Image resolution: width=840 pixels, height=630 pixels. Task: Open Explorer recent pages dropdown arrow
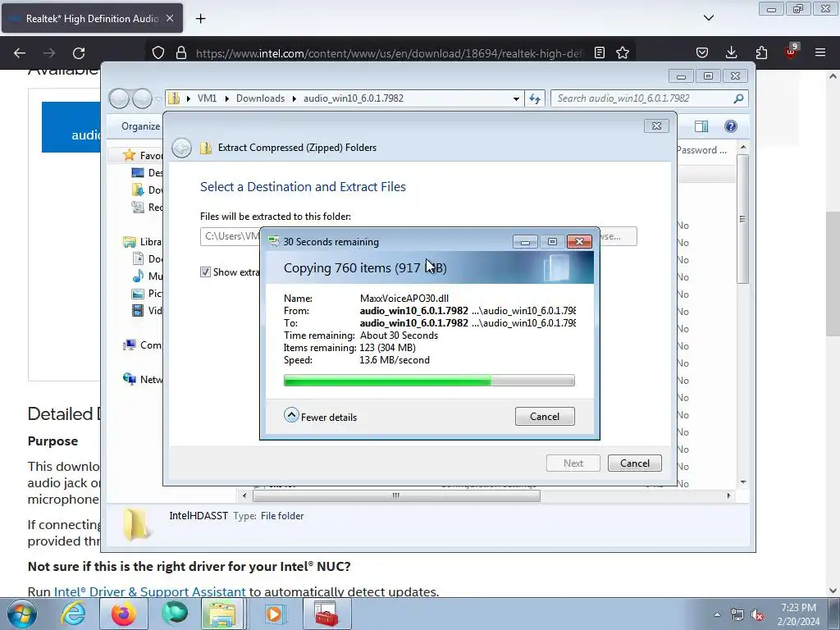(x=158, y=99)
